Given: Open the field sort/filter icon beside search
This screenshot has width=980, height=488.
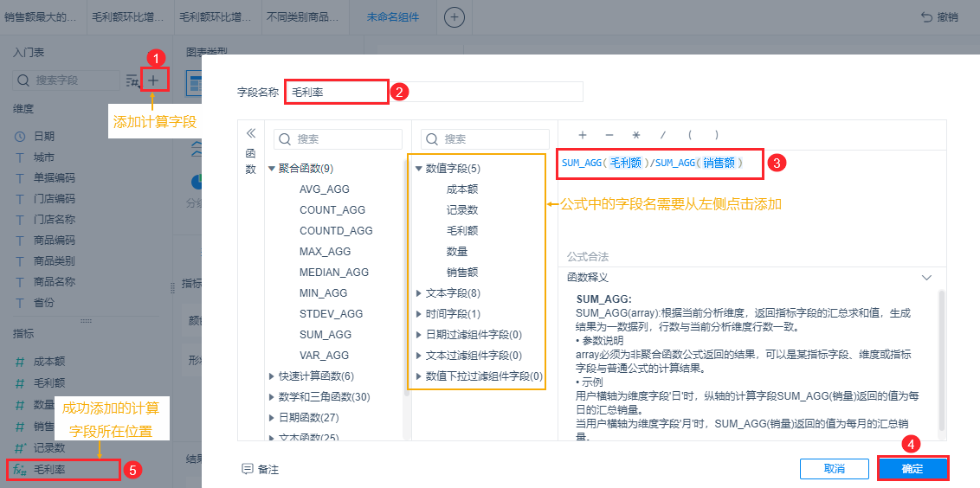Looking at the screenshot, I should [x=132, y=80].
